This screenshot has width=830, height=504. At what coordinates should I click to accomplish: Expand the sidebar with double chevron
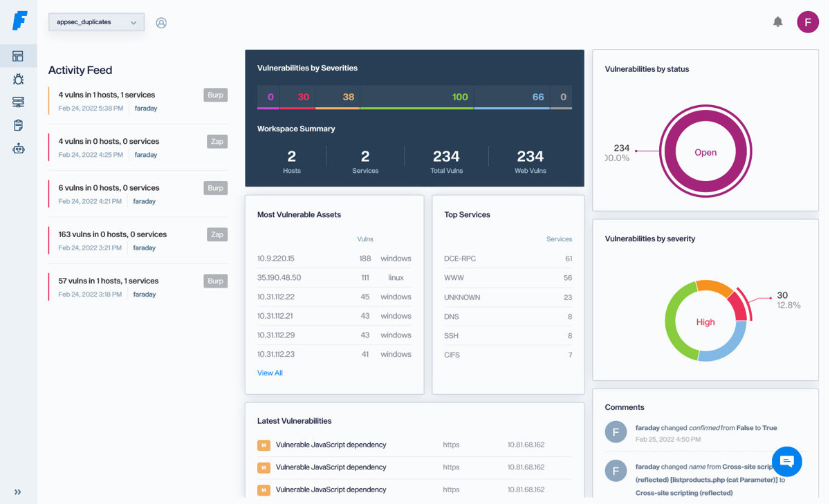(x=18, y=492)
